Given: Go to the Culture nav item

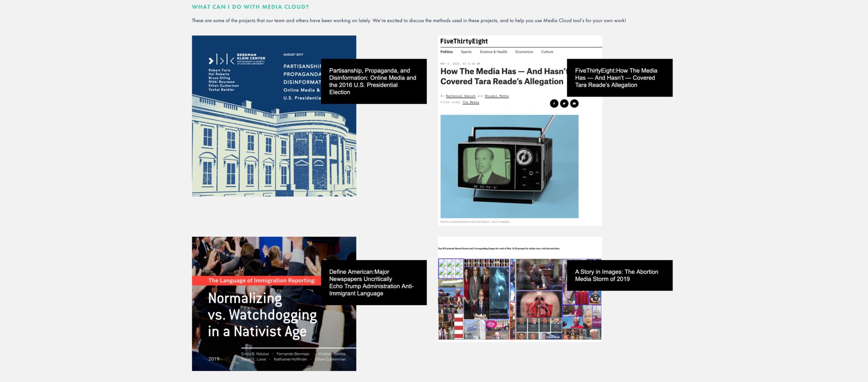Looking at the screenshot, I should tap(547, 52).
